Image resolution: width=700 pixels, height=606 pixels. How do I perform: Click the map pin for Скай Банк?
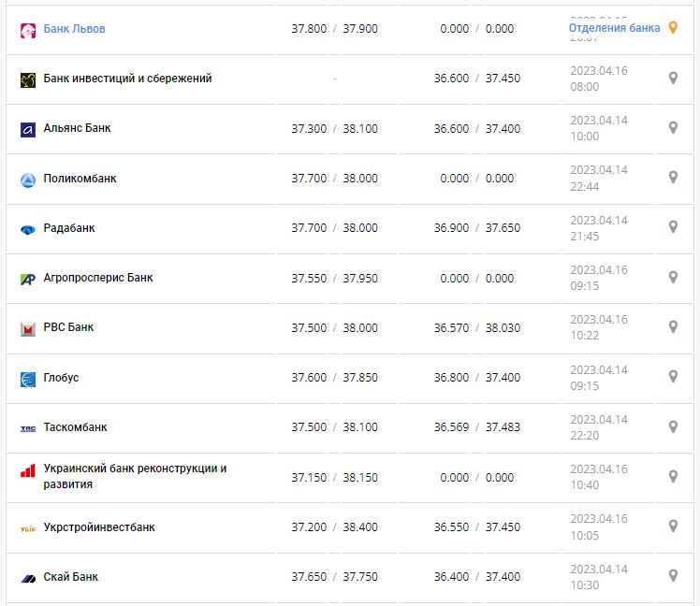click(x=672, y=577)
